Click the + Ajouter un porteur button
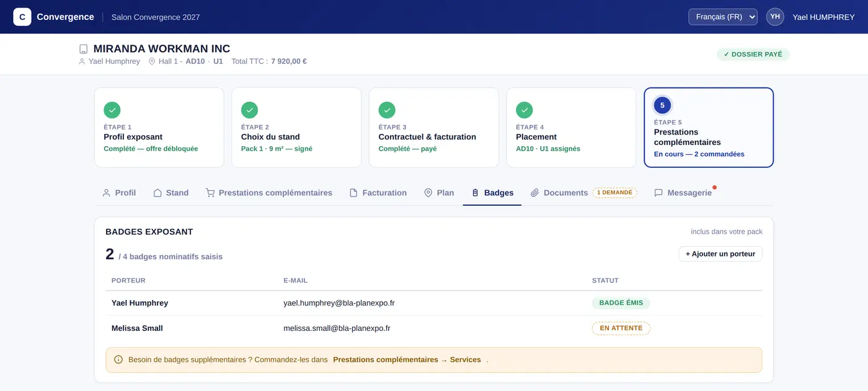The height and width of the screenshot is (391, 868). click(x=720, y=254)
